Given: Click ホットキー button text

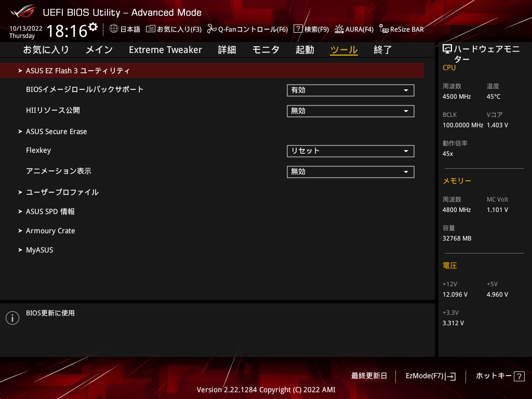Looking at the screenshot, I should (x=494, y=376).
